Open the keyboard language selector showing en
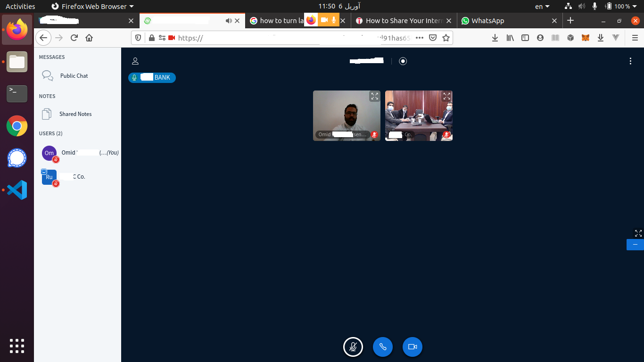This screenshot has width=644, height=362. tap(540, 6)
